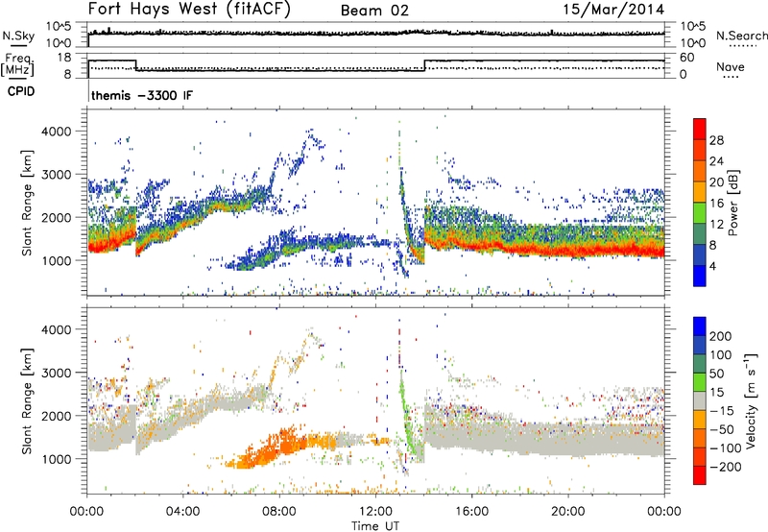The image size is (768, 532).
Task: Click 'Slant Range [km]' label of velocity panel
Action: (27, 400)
